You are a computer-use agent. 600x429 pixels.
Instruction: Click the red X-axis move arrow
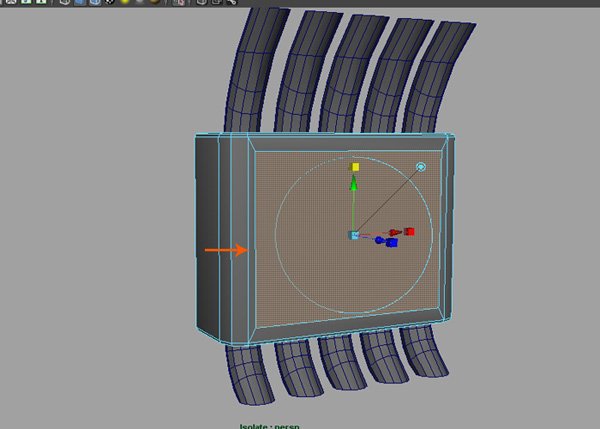[x=395, y=232]
